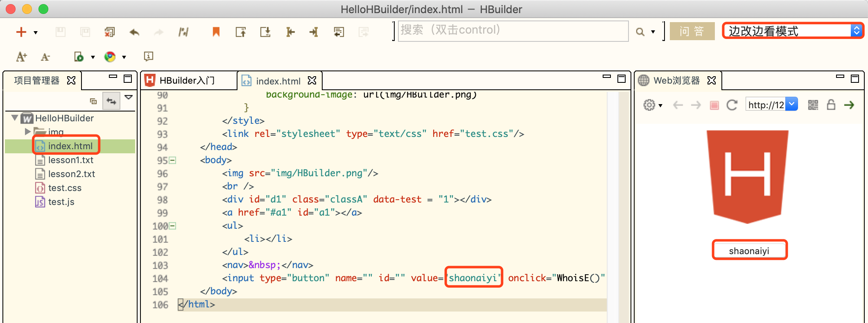The height and width of the screenshot is (323, 868).
Task: Click the browser URL address field
Action: coord(766,105)
